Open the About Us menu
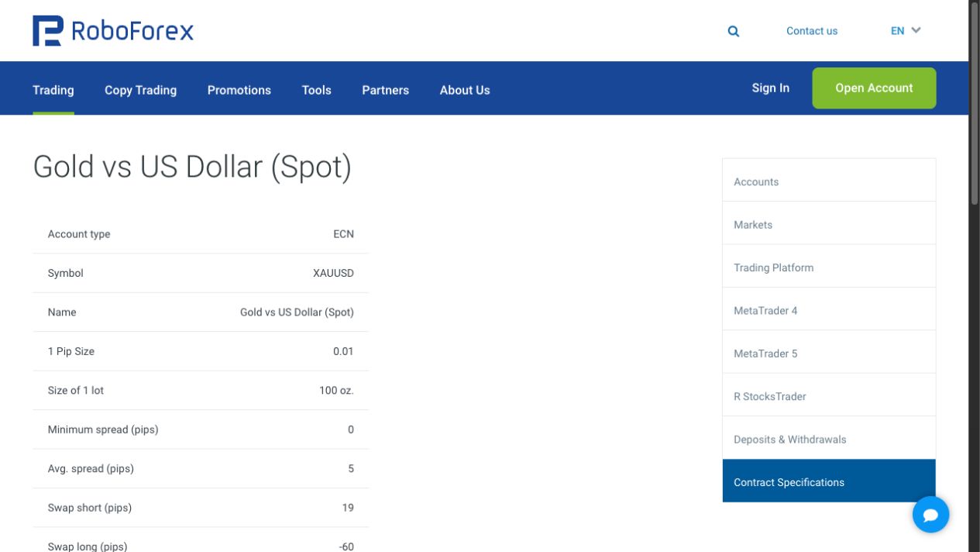 coord(465,90)
